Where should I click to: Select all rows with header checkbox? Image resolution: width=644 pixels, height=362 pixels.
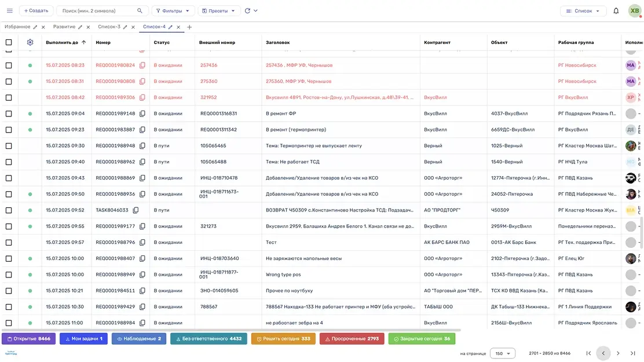coord(9,42)
